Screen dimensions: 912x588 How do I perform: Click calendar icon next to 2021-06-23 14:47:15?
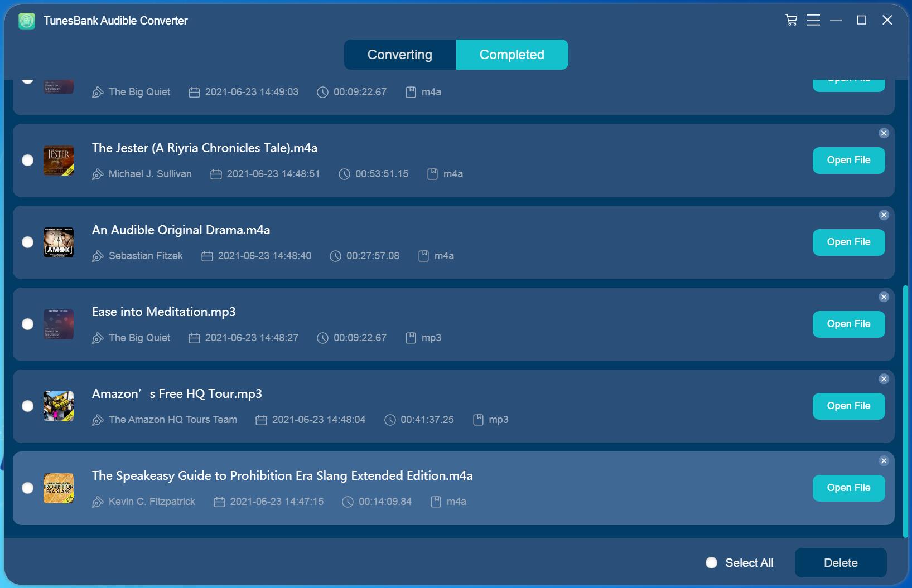click(219, 502)
